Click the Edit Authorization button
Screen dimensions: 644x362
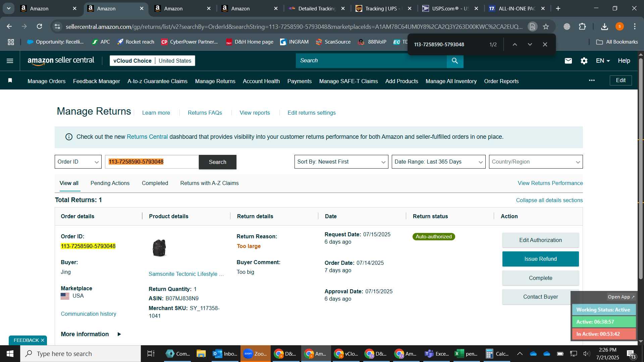pos(540,240)
